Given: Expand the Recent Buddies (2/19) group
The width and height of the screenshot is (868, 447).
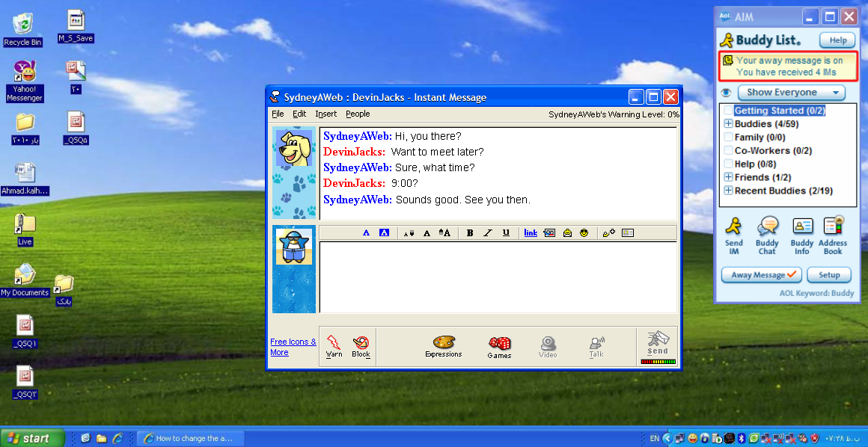Looking at the screenshot, I should [729, 191].
